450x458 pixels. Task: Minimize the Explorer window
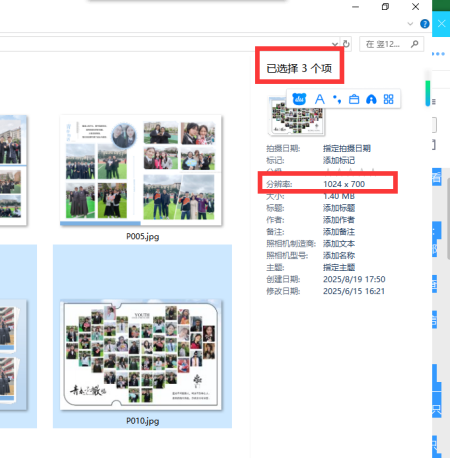pos(356,7)
